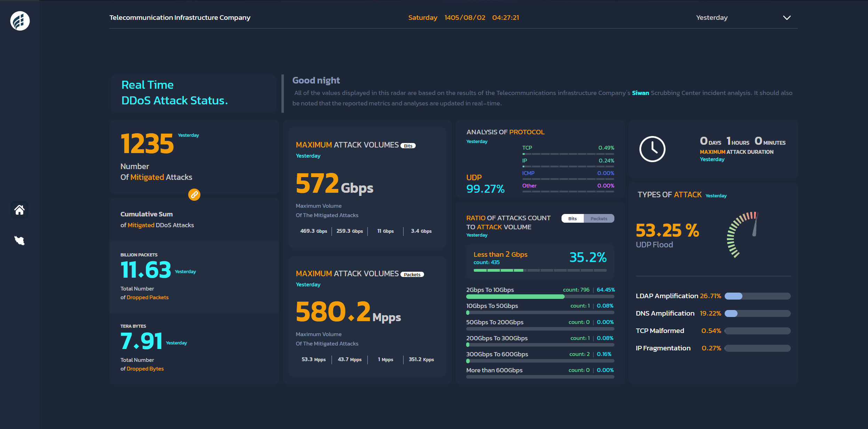Click the ICMP 0.00% protocol row
Image resolution: width=868 pixels, height=429 pixels.
point(568,175)
